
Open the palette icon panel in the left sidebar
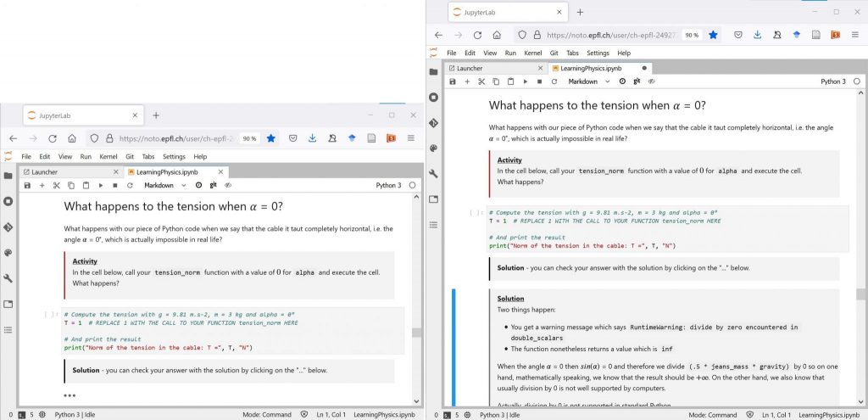(x=8, y=253)
